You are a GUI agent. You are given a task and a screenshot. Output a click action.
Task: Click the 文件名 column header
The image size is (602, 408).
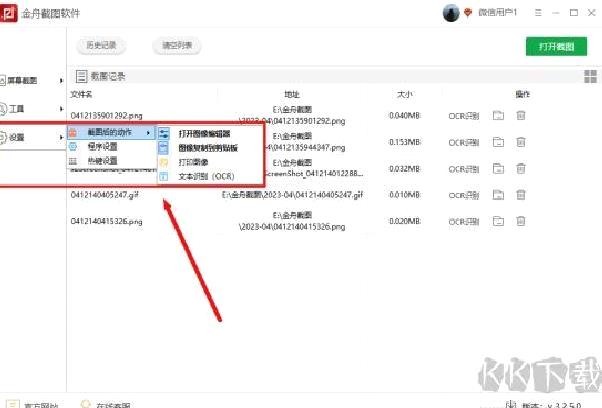[81, 94]
